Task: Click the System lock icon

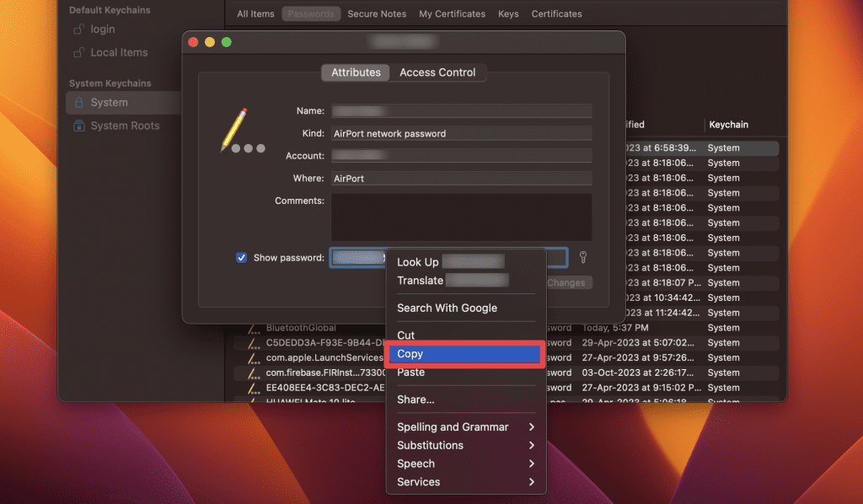Action: pyautogui.click(x=78, y=102)
